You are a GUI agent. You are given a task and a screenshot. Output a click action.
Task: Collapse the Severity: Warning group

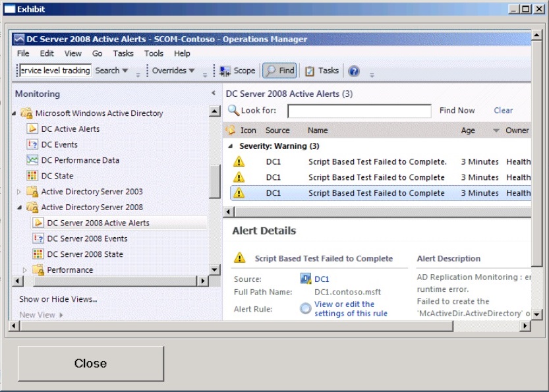pyautogui.click(x=231, y=146)
